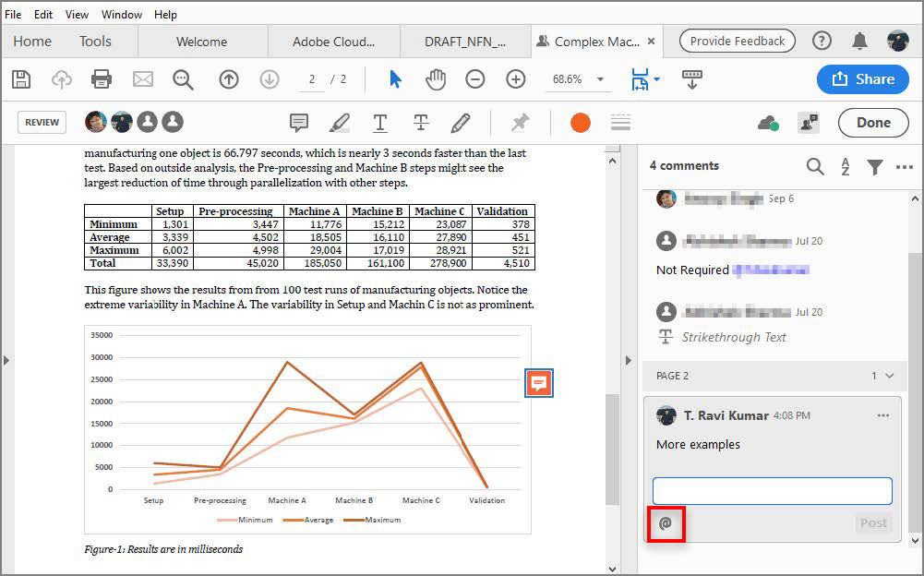Search comments with the magnifier icon

(815, 167)
